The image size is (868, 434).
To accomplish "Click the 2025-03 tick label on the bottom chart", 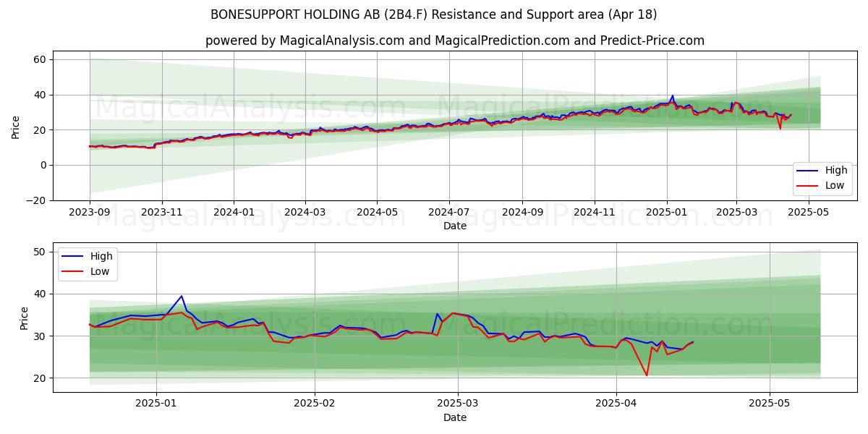I will click(459, 405).
